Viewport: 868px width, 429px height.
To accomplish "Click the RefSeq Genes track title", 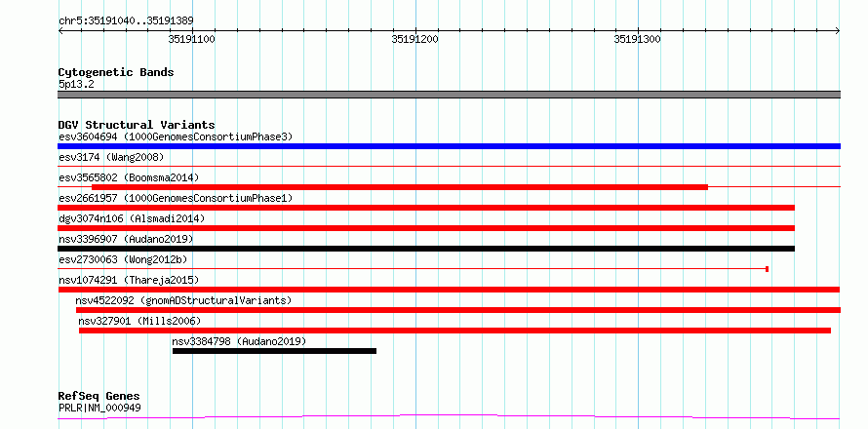I will click(99, 397).
